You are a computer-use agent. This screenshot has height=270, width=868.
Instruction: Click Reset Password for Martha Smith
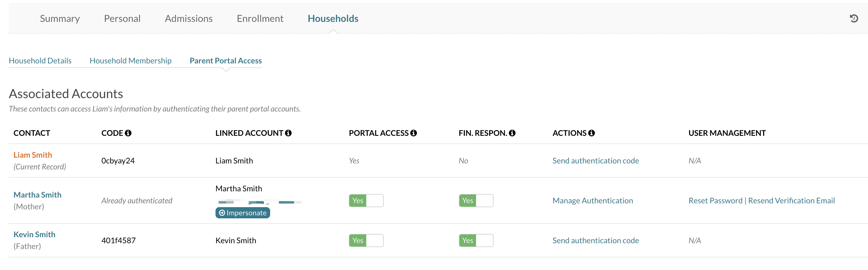tap(715, 201)
